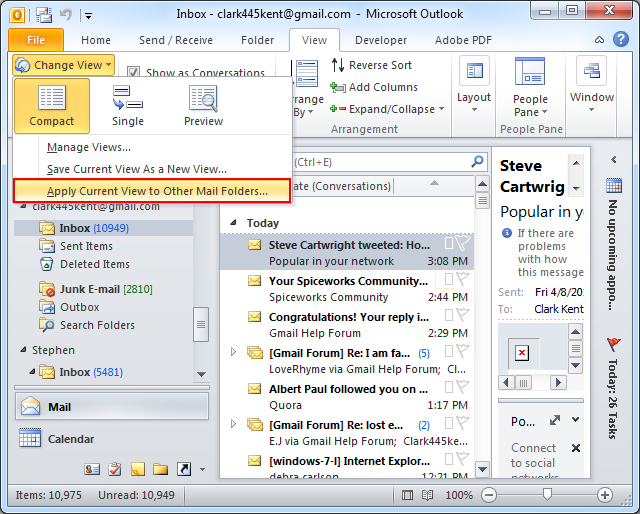Image resolution: width=640 pixels, height=514 pixels.
Task: Open the Layout pane icon
Action: 474,71
